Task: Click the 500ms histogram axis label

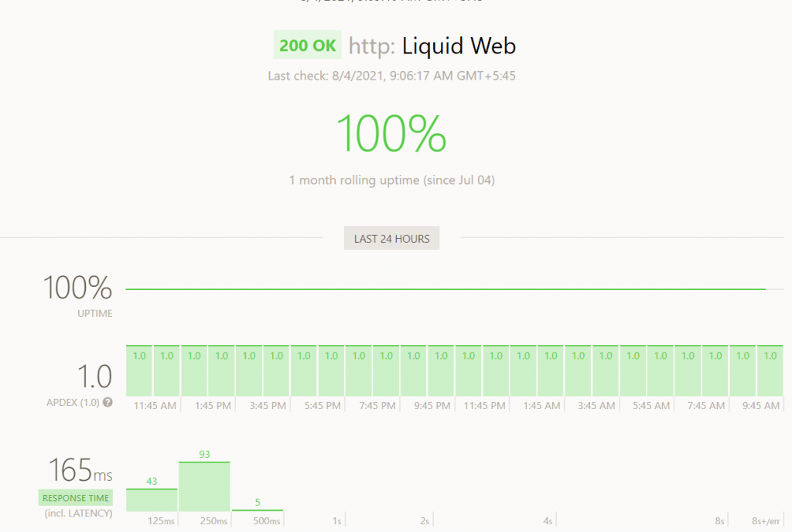Action: 267,521
